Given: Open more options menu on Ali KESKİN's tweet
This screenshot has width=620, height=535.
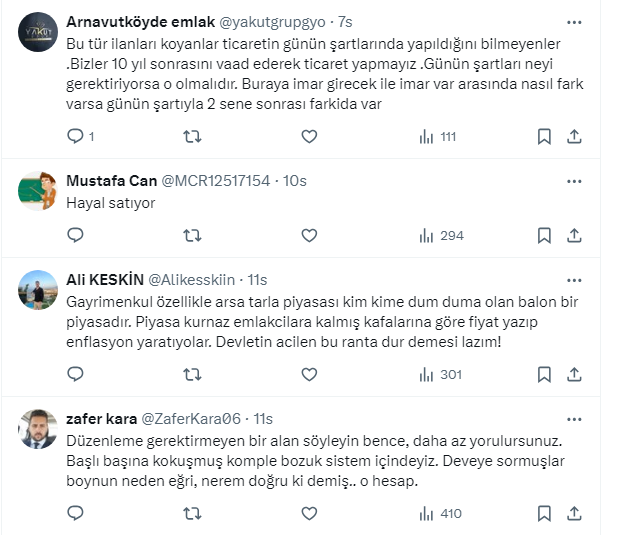Looking at the screenshot, I should tap(573, 279).
